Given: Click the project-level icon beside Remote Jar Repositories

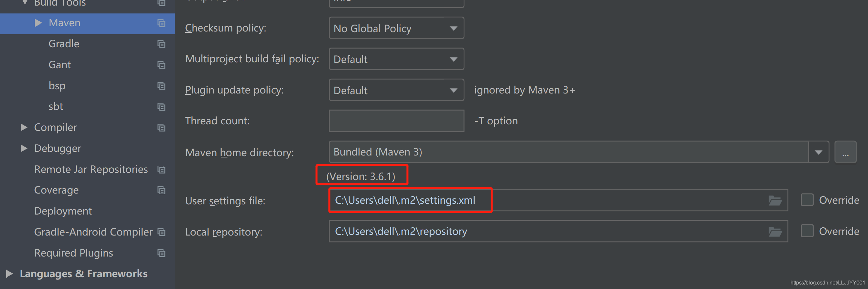Looking at the screenshot, I should point(161,169).
